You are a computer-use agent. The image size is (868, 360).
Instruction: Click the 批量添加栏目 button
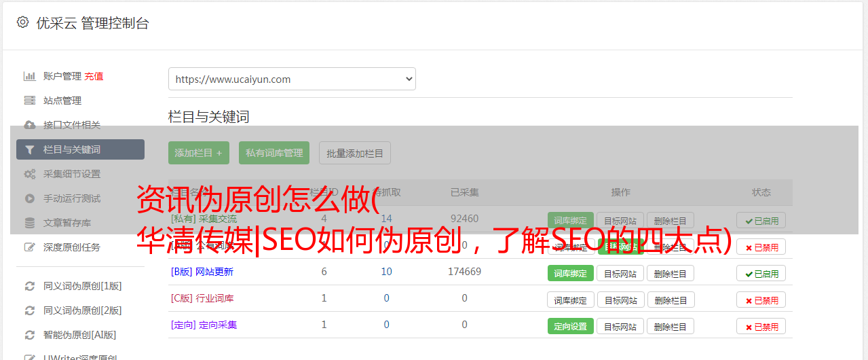point(355,153)
